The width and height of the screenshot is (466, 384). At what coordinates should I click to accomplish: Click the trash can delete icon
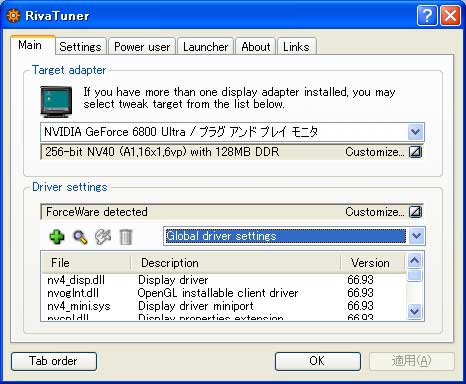126,237
